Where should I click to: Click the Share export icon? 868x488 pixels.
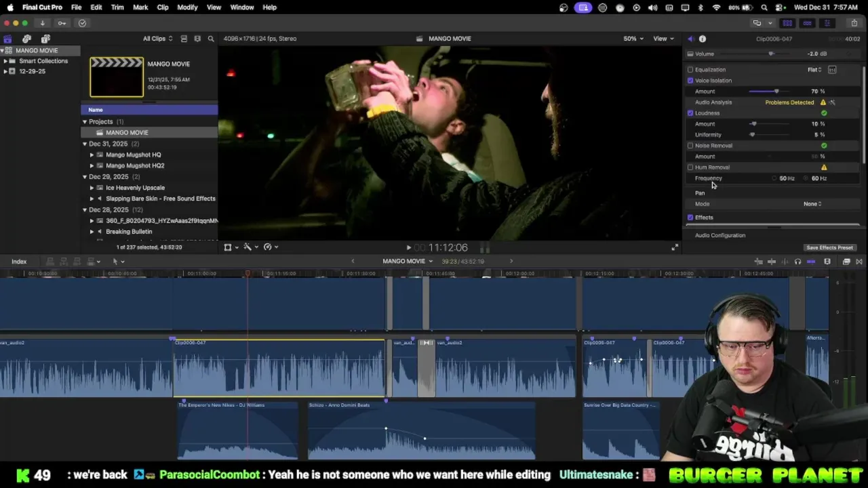(x=854, y=23)
